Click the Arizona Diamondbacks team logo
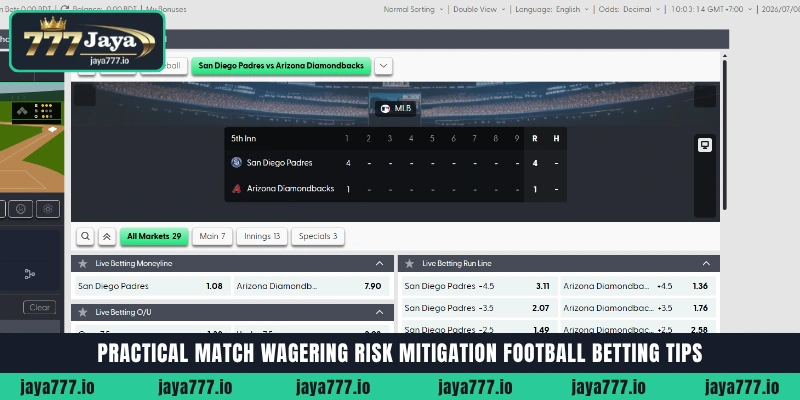Image resolution: width=800 pixels, height=400 pixels. (236, 188)
